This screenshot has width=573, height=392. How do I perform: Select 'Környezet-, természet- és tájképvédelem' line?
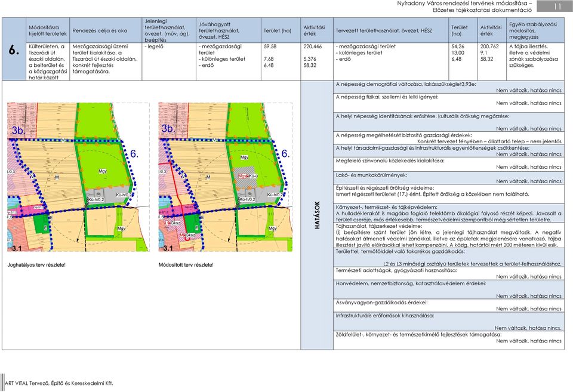click(386, 207)
